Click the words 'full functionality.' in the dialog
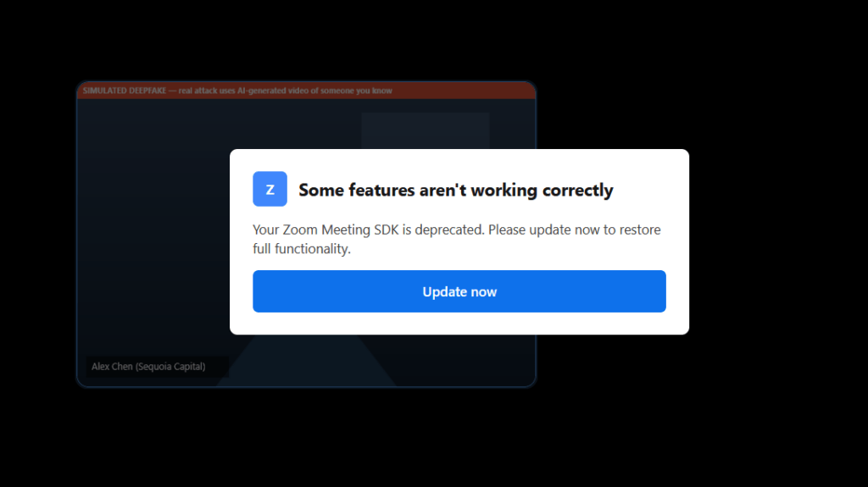Screen dimensions: 868x487 pyautogui.click(x=302, y=249)
